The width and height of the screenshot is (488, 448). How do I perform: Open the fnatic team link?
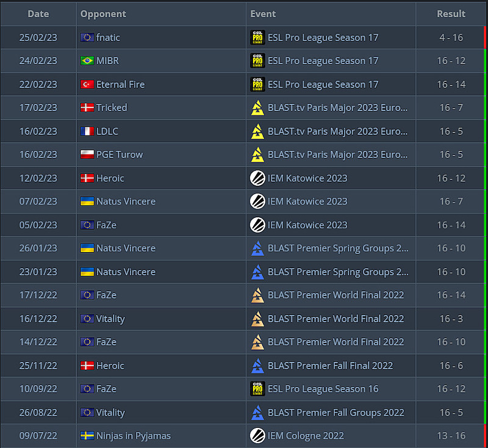click(108, 38)
